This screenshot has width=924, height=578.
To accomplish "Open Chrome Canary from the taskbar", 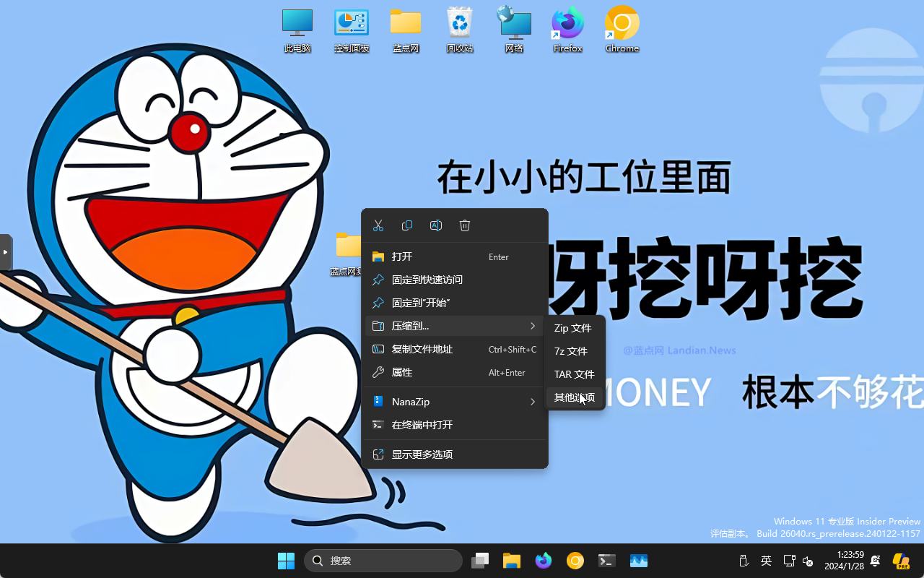I will [x=575, y=561].
